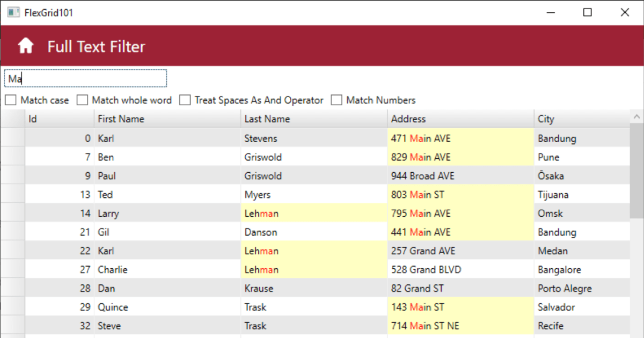644x338 pixels.
Task: Maximize the FlexGrid101 window
Action: coord(588,12)
